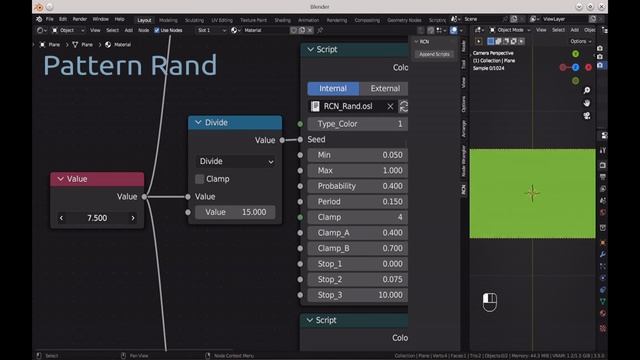This screenshot has height=360, width=640.
Task: Click the reload script update icon
Action: coord(403,107)
